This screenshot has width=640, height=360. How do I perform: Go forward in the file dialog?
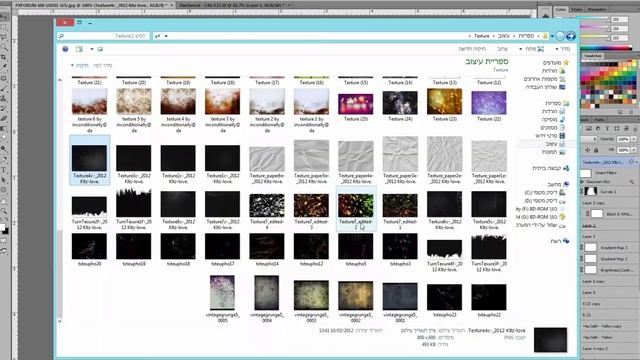(x=560, y=36)
